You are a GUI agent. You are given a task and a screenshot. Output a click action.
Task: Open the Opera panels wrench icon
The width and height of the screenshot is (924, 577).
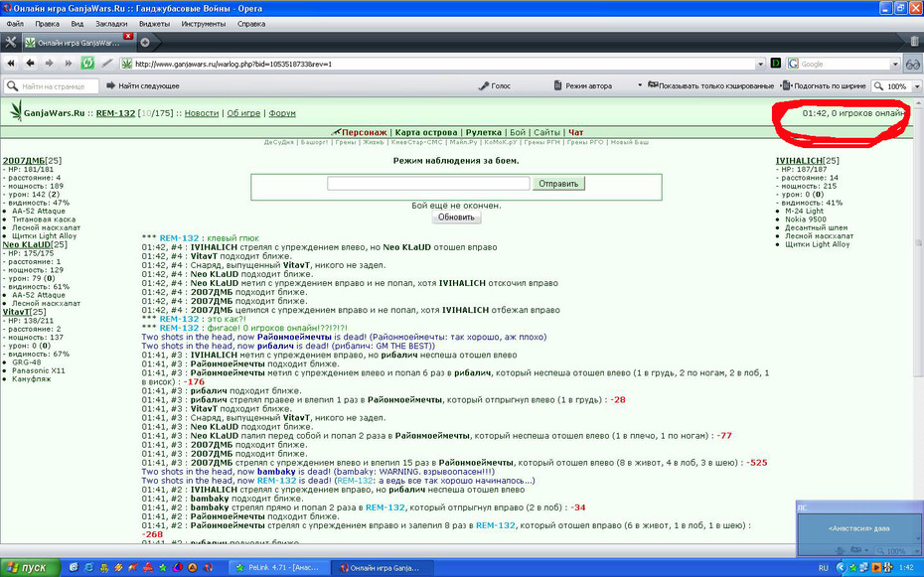(x=10, y=42)
